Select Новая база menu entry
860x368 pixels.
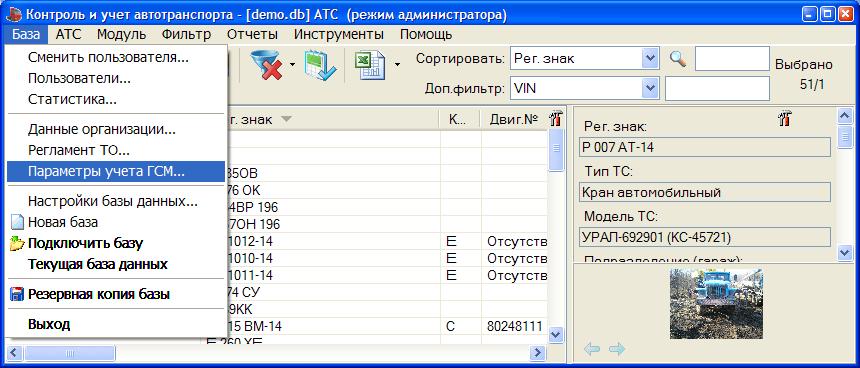116,222
